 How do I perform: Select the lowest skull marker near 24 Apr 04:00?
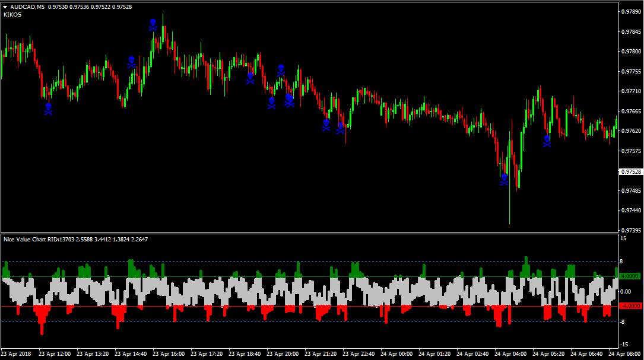pos(504,180)
